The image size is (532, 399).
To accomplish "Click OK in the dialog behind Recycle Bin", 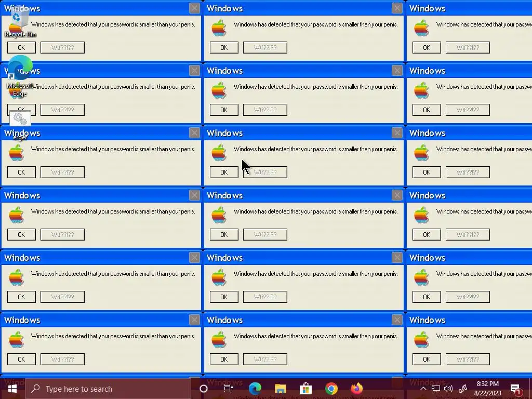I will coord(21,47).
